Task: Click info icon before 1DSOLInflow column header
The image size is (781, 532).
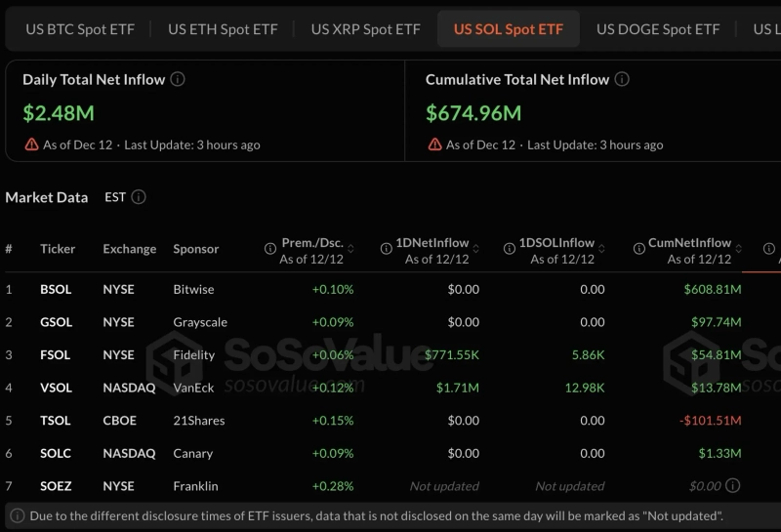Action: (x=510, y=249)
